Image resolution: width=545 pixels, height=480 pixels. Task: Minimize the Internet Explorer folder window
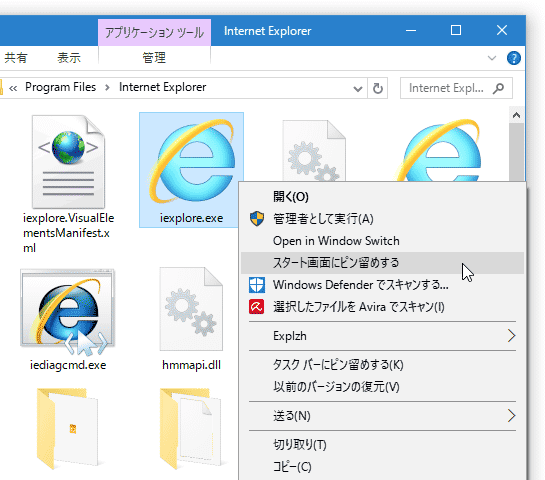[x=411, y=30]
